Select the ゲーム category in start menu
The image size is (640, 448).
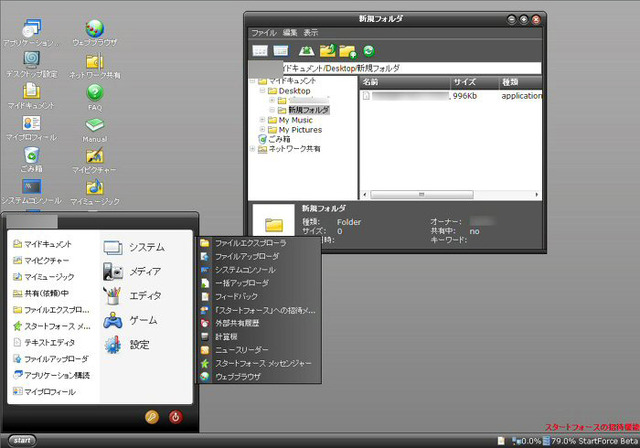tap(133, 321)
